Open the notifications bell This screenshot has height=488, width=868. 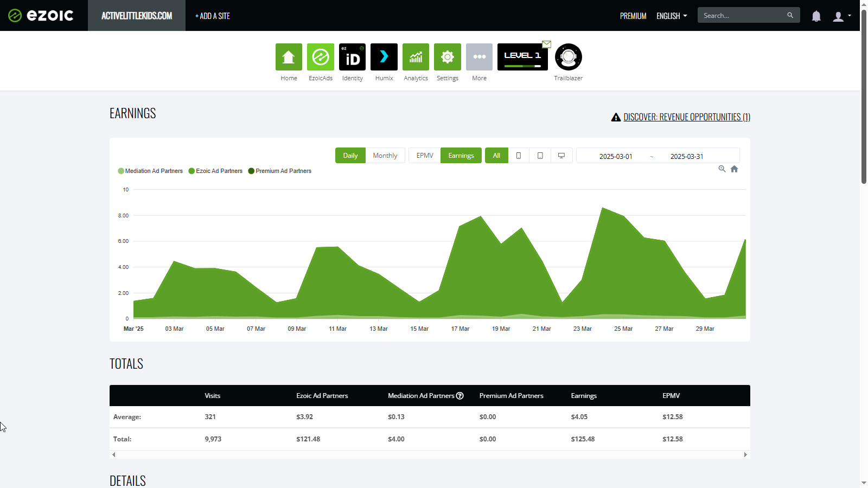pyautogui.click(x=816, y=16)
